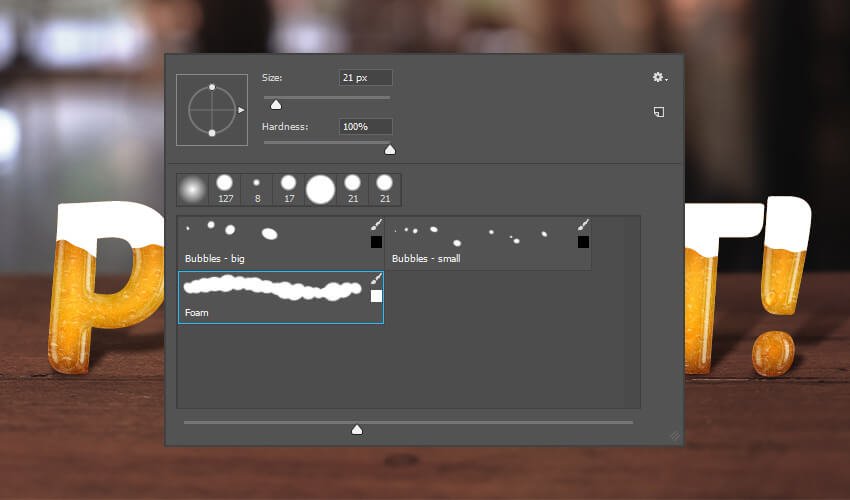The width and height of the screenshot is (850, 500).
Task: Click the Hardness value field
Action: [x=365, y=126]
